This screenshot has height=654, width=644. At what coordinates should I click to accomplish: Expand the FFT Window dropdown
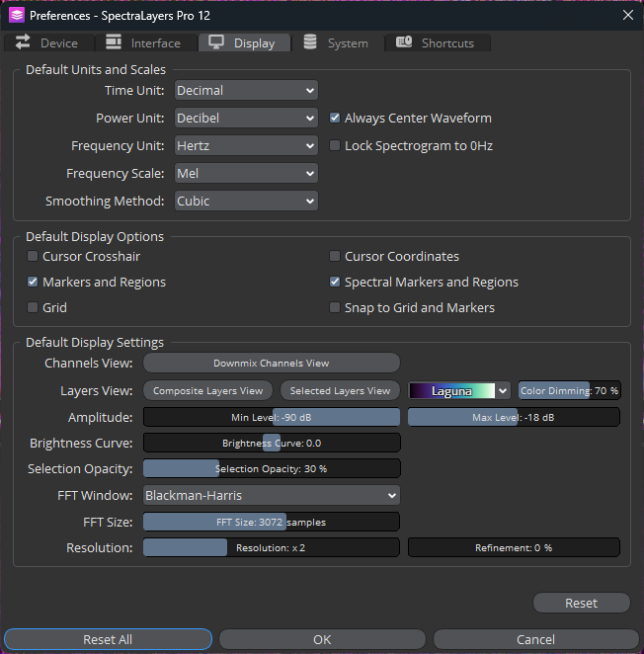[272, 495]
